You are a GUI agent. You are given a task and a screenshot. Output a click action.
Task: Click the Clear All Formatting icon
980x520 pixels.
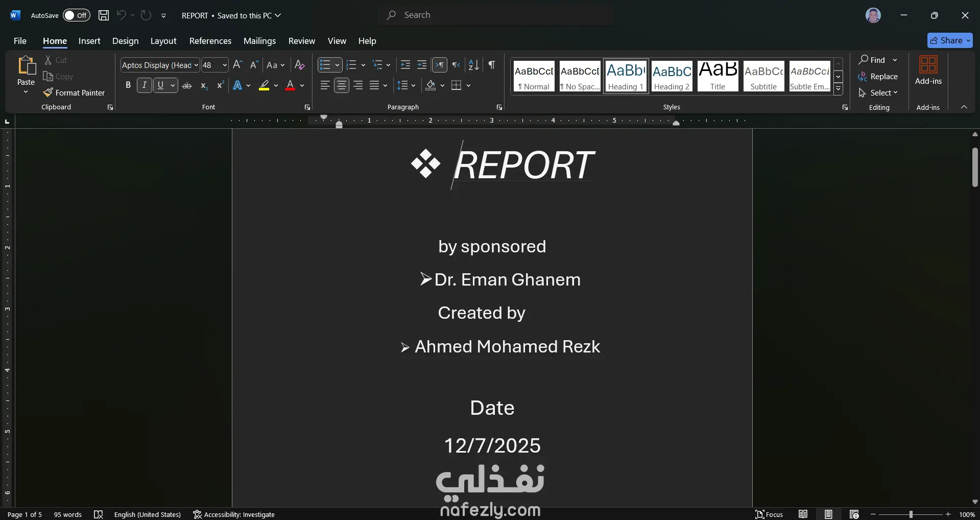299,65
